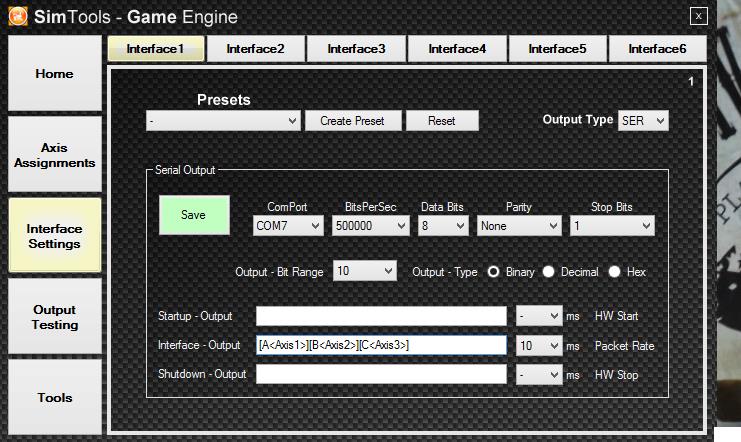
Task: Click the Shutdown - Output text field
Action: 381,374
